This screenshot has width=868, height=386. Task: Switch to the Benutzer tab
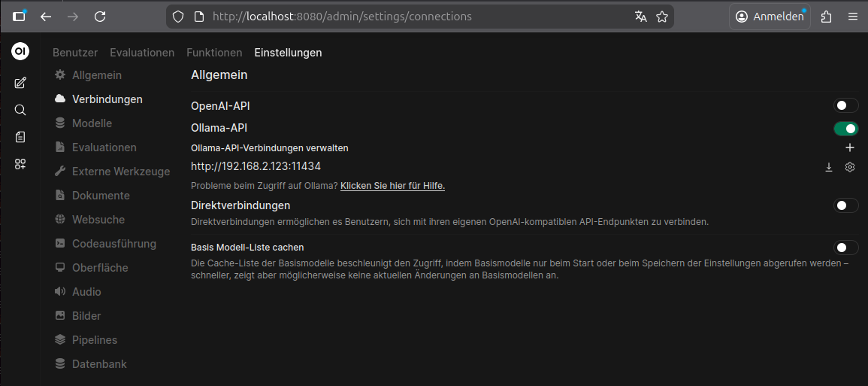point(75,53)
